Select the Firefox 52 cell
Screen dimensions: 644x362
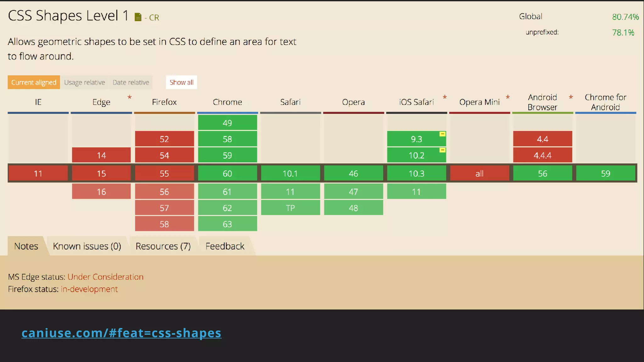(x=164, y=139)
